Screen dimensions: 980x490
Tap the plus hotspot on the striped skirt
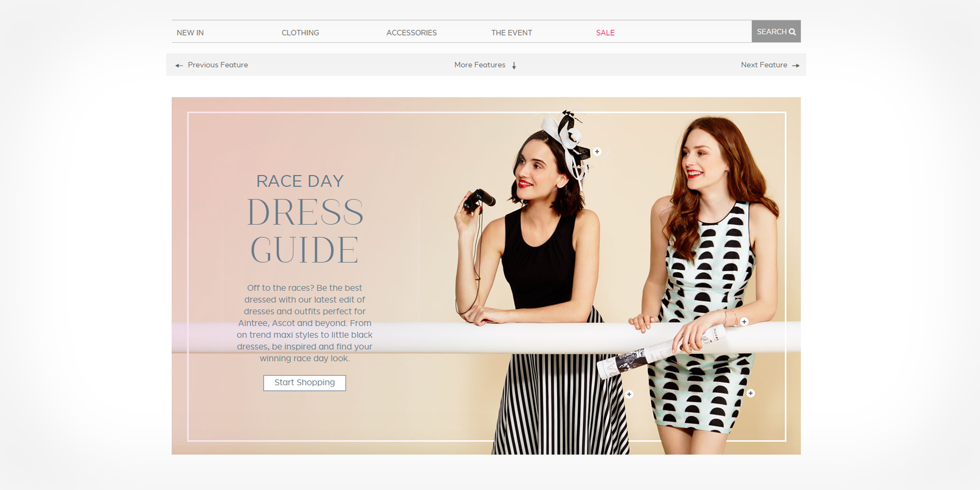click(629, 395)
